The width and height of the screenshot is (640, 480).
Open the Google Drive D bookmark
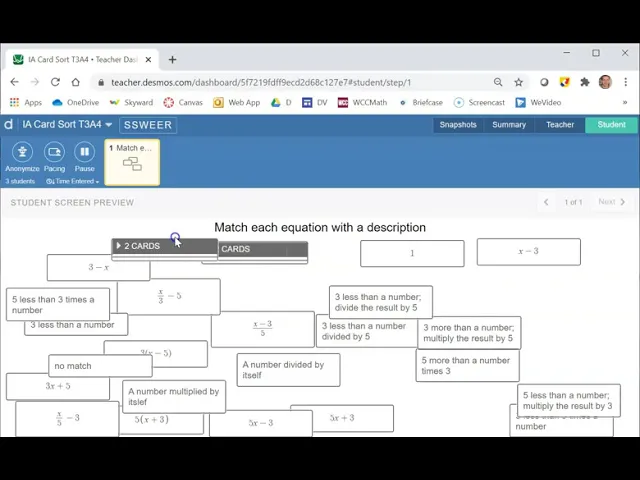coord(281,102)
